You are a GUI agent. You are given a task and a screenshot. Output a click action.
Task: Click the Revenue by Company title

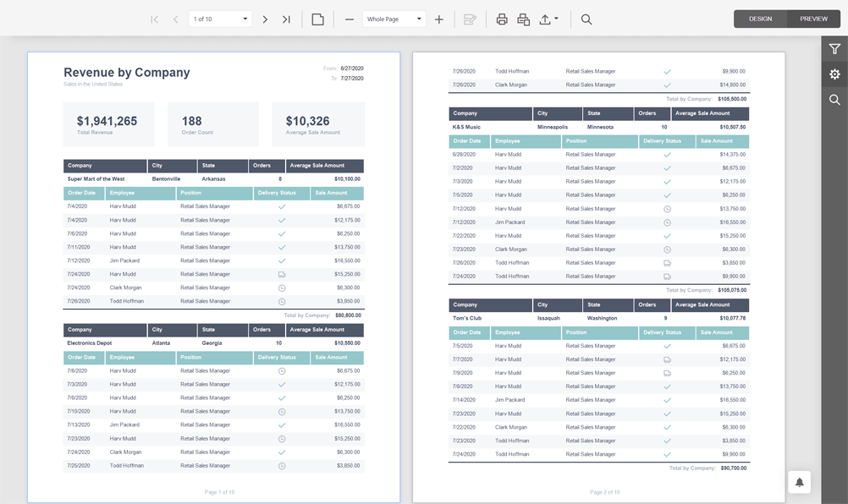pyautogui.click(x=127, y=73)
